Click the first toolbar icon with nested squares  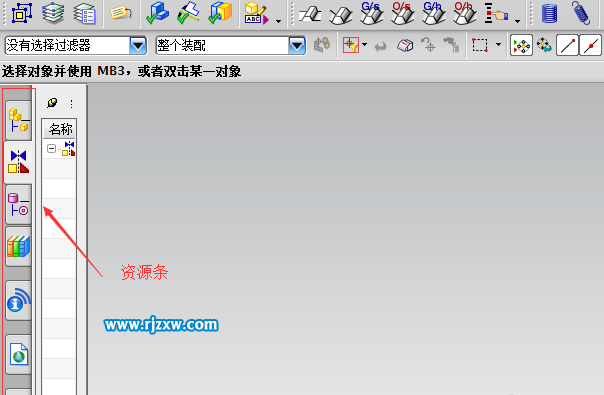click(x=22, y=13)
